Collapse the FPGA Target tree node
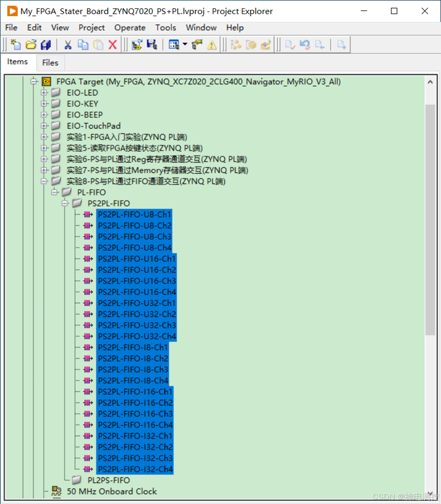441x504 pixels. tap(34, 82)
